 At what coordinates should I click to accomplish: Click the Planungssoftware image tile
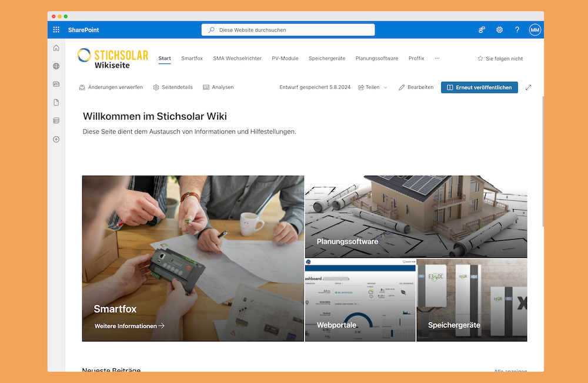click(416, 217)
